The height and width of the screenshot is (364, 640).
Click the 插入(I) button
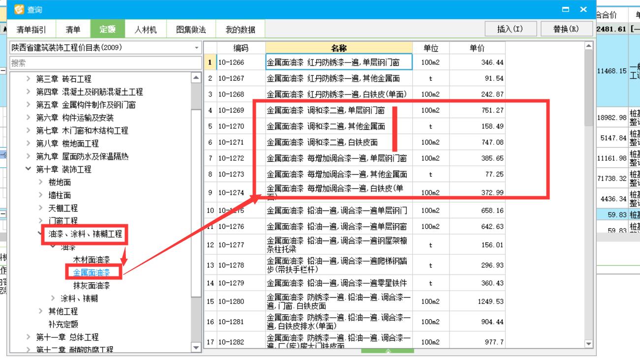[511, 29]
